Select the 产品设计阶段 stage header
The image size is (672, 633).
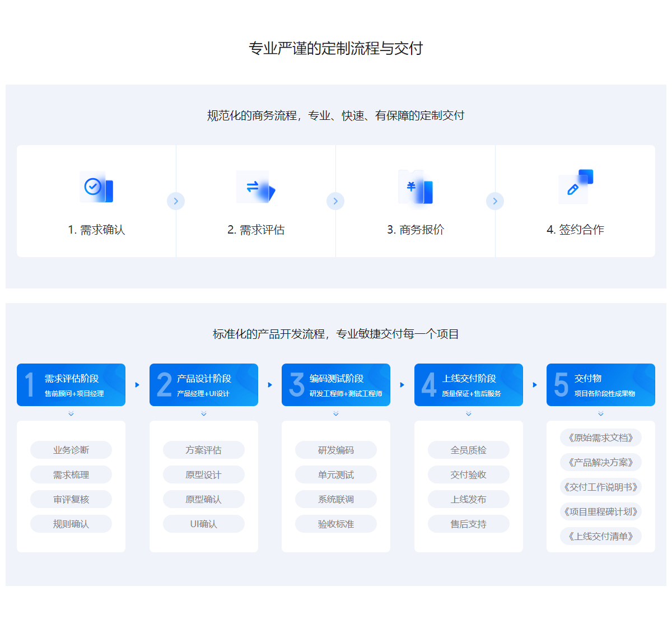(x=204, y=385)
